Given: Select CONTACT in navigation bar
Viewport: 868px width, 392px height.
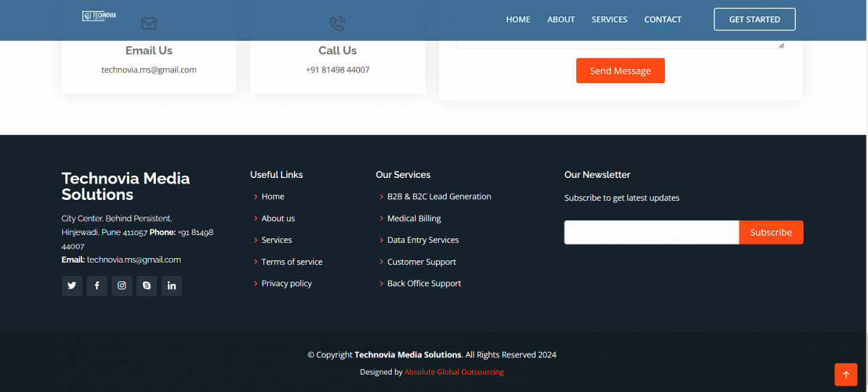Looking at the screenshot, I should [663, 20].
